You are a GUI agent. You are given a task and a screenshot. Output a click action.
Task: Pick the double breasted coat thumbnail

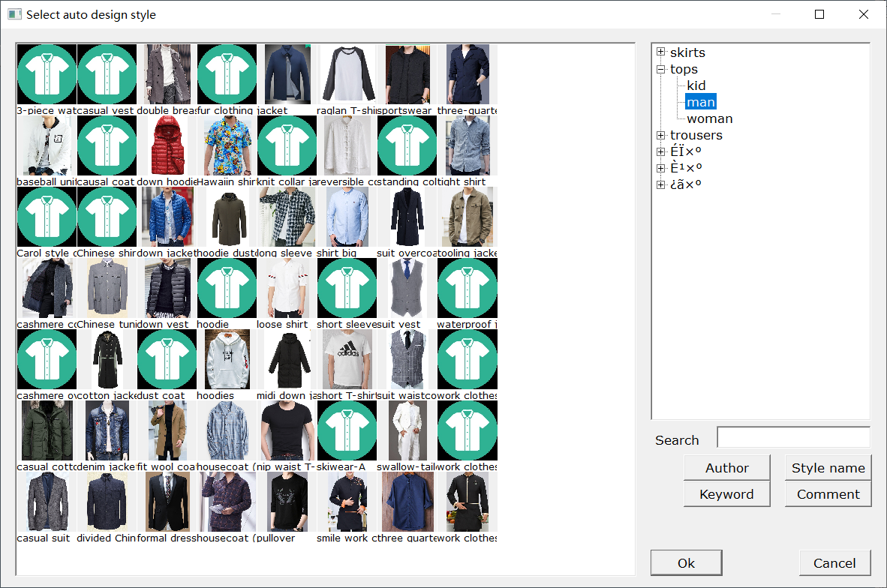pyautogui.click(x=167, y=74)
